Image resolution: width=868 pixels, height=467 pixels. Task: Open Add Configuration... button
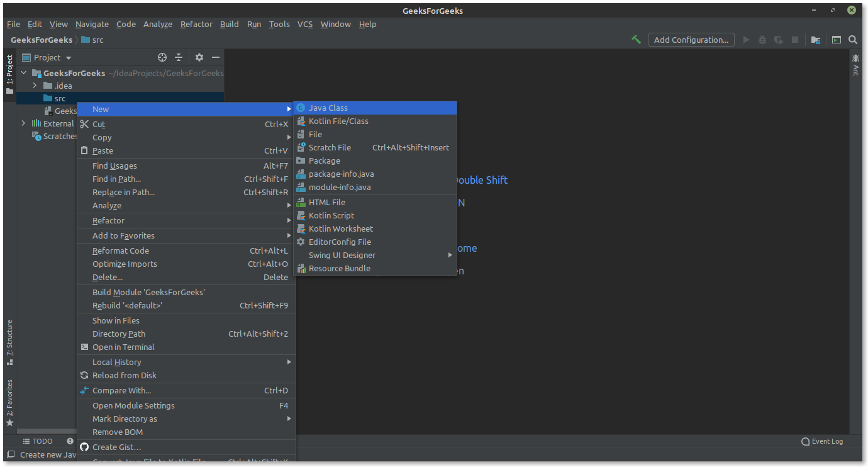click(x=691, y=40)
